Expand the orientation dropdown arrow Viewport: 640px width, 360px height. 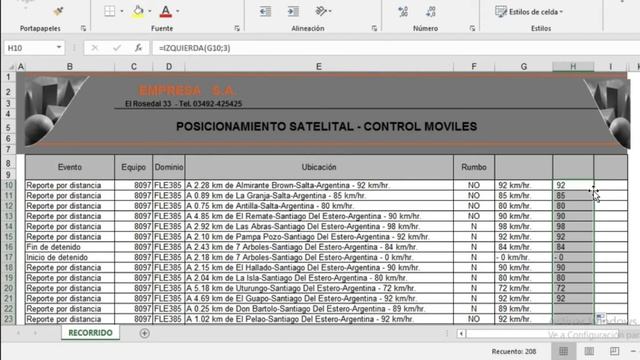[330, 11]
